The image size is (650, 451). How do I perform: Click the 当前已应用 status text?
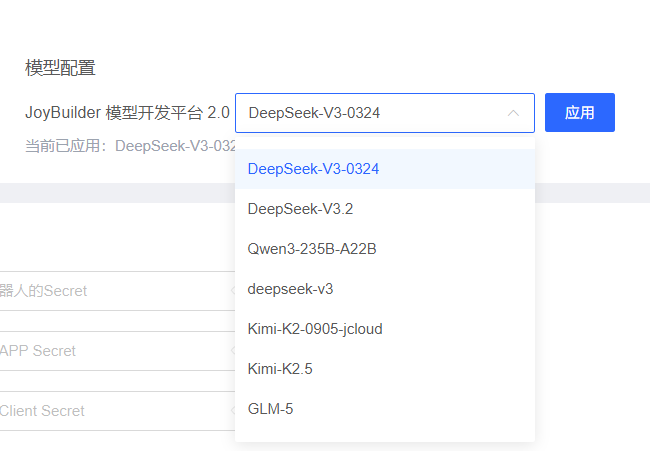coord(130,146)
